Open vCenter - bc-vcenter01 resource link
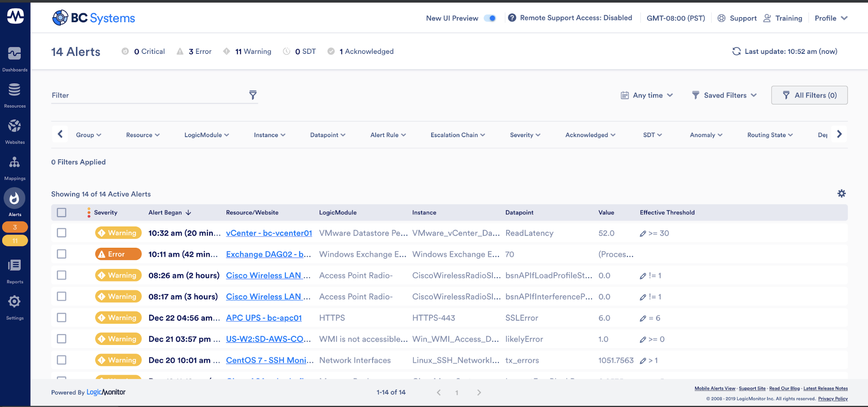 pyautogui.click(x=269, y=233)
